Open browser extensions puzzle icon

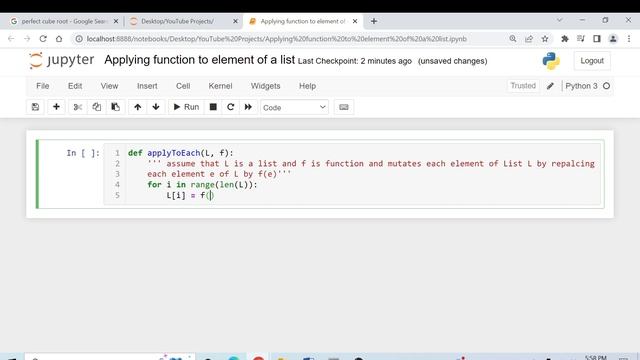[x=565, y=39]
